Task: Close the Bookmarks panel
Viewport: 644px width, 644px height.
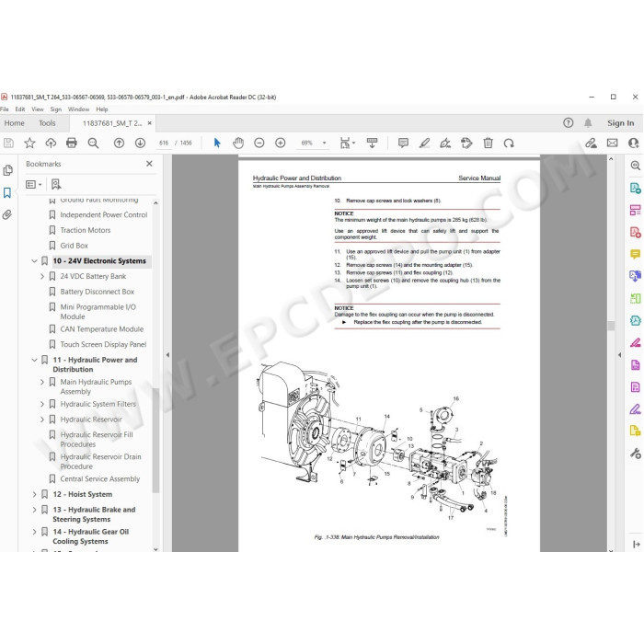Action: tap(149, 164)
